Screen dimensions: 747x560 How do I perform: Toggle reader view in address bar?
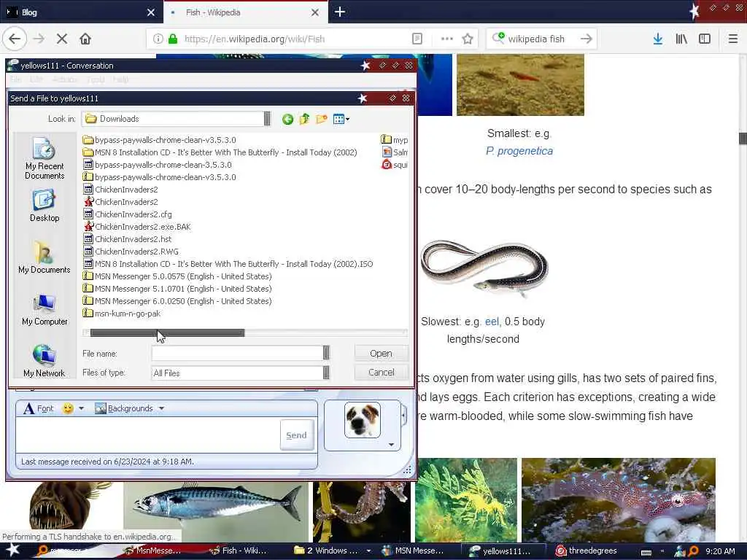[417, 39]
